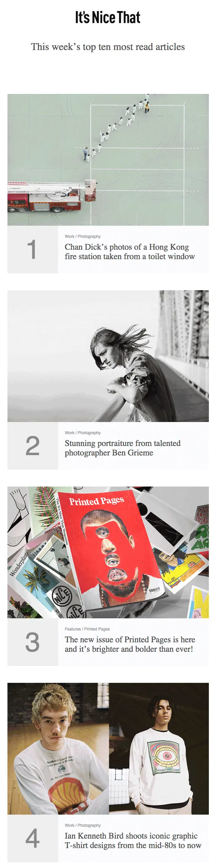The width and height of the screenshot is (218, 868).
Task: Open the Chan Dick's photos article headline
Action: coord(130,252)
